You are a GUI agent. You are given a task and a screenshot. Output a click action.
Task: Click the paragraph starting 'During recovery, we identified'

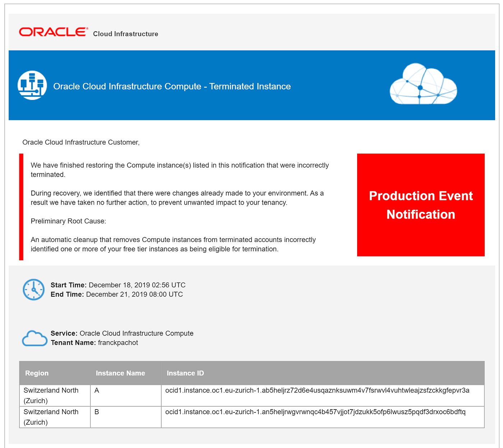177,198
